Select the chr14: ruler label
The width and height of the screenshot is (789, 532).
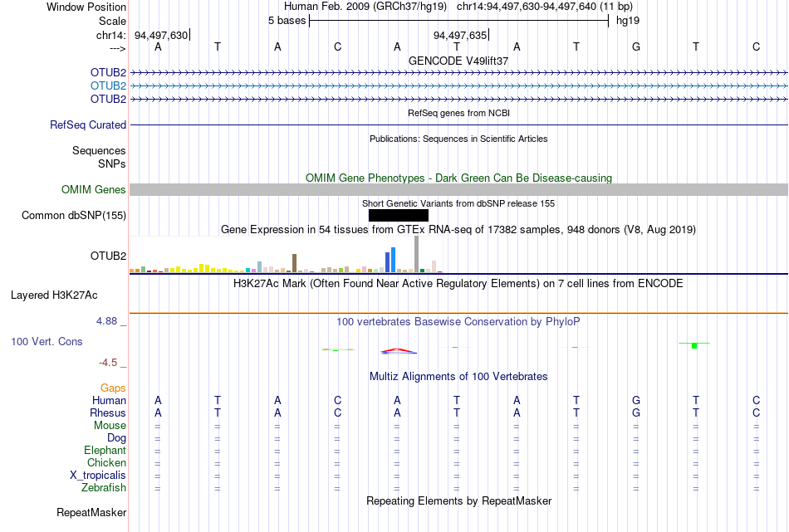point(110,35)
